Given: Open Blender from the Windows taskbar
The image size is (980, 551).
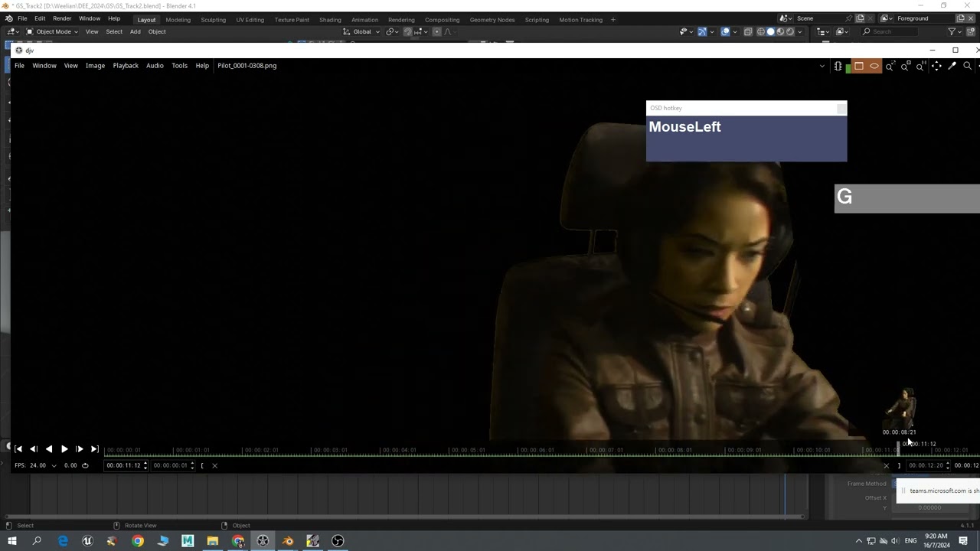Looking at the screenshot, I should click(x=288, y=541).
